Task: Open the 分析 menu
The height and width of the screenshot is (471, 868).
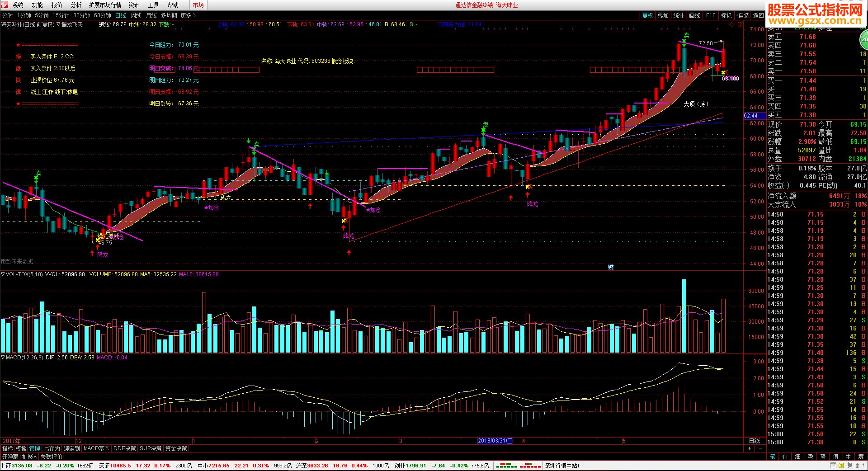Action: point(76,5)
